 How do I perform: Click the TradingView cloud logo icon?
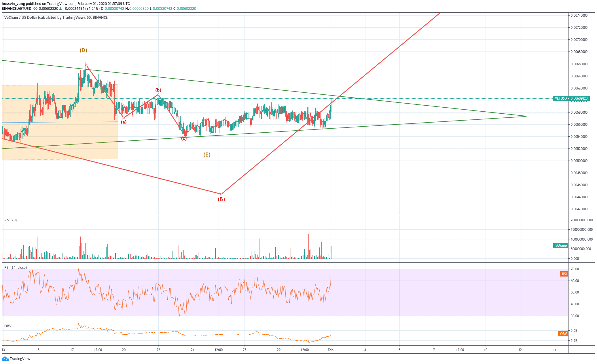pyautogui.click(x=5, y=359)
